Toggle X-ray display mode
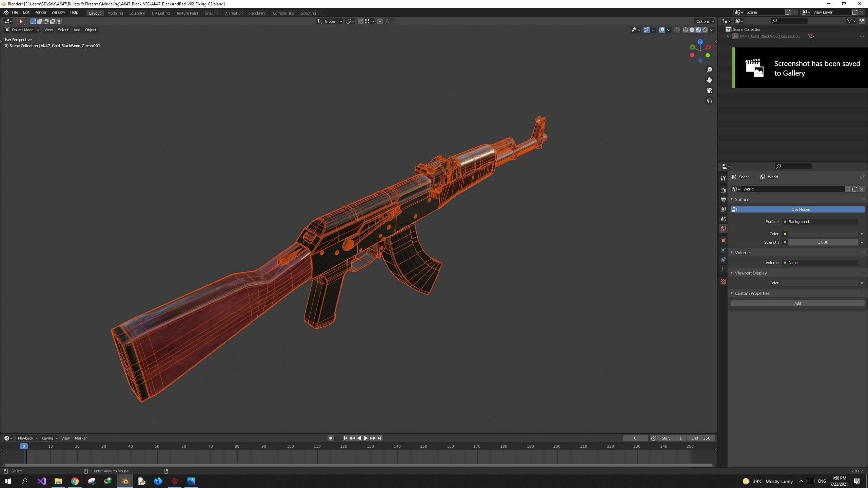 pyautogui.click(x=677, y=30)
